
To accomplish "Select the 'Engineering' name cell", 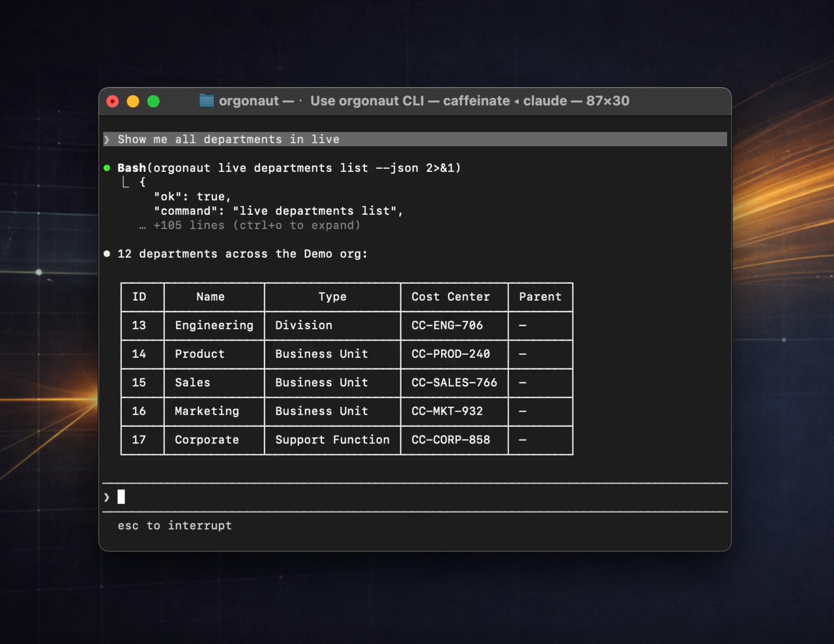I will coord(214,326).
